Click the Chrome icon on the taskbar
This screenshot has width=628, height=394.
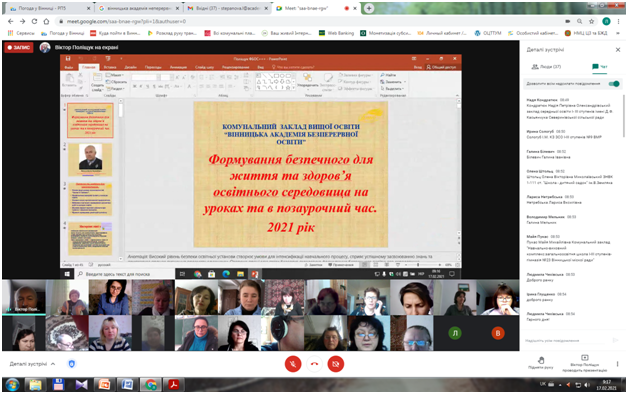point(151,385)
